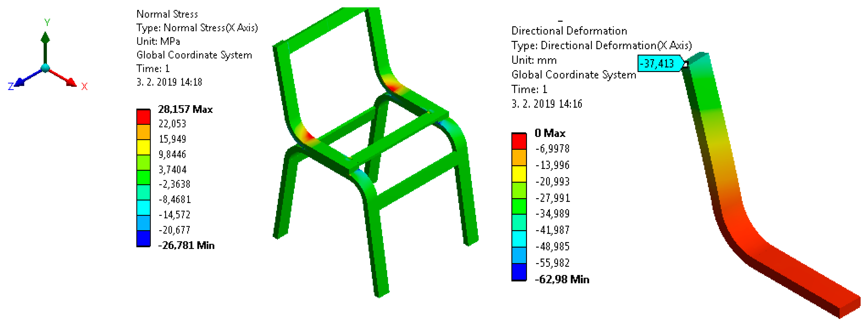
Task: Click blue swatch of stress legend
Action: [143, 238]
